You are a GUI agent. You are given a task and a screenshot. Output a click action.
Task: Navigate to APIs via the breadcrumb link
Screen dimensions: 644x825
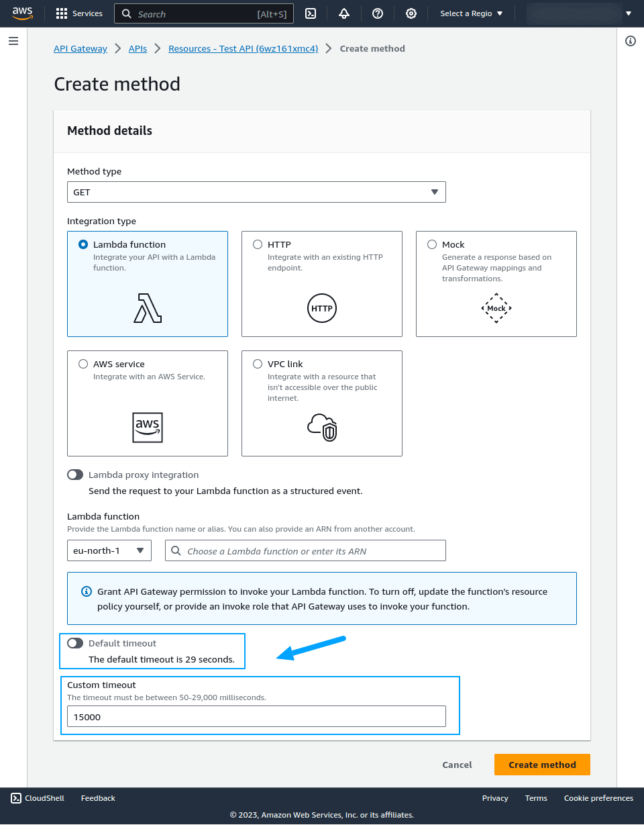point(138,48)
